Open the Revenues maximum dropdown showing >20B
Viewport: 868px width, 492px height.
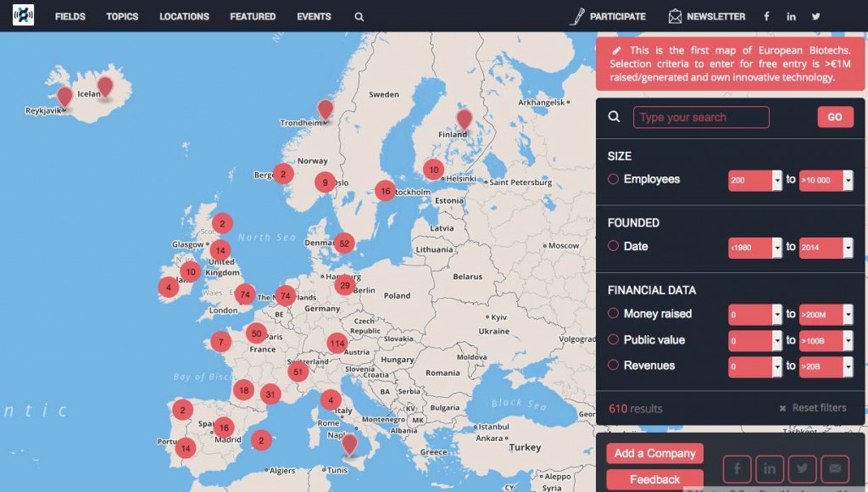coord(826,366)
